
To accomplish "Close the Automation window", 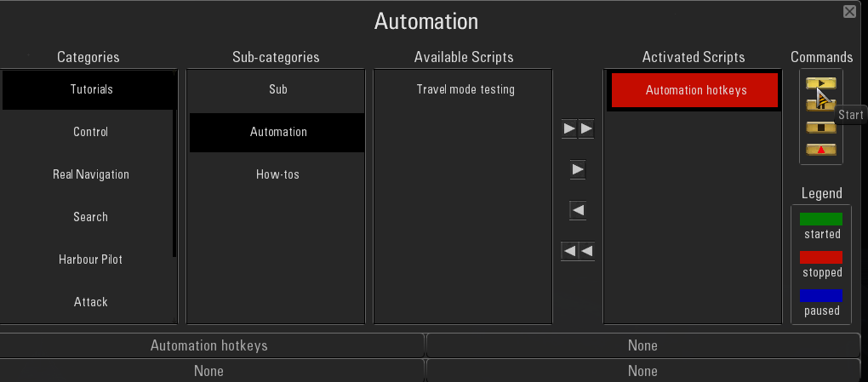I will pos(850,12).
